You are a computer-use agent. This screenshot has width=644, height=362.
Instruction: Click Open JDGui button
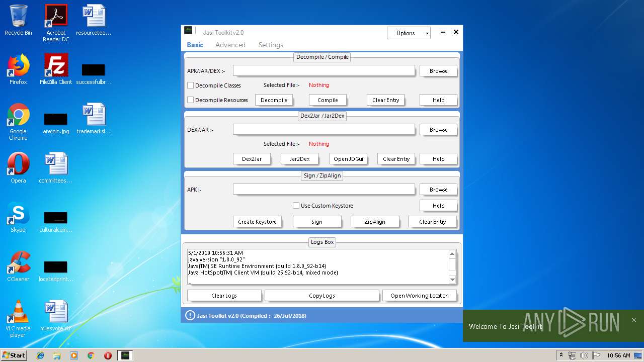coord(348,159)
